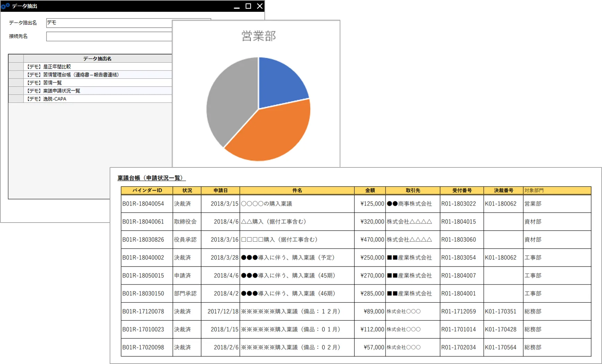Image resolution: width=602 pixels, height=364 pixels.
Task: Click reception number R01-1803022
Action: click(x=462, y=204)
